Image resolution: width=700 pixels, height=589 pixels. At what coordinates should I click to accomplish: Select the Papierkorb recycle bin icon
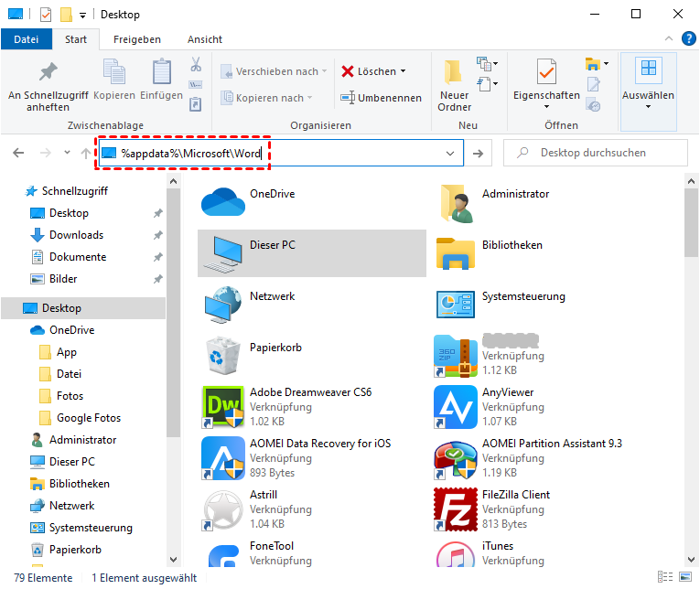(x=222, y=356)
